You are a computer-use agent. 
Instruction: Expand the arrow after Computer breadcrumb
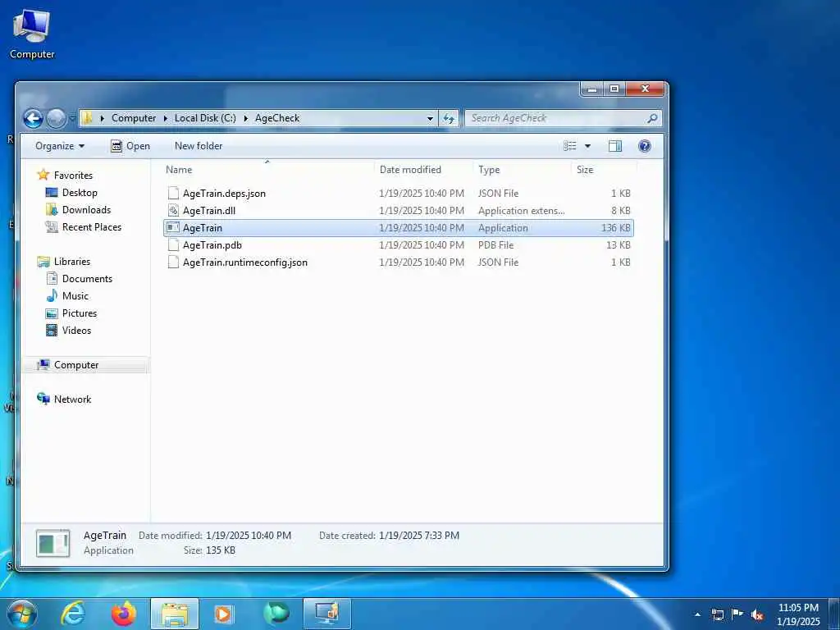click(166, 118)
